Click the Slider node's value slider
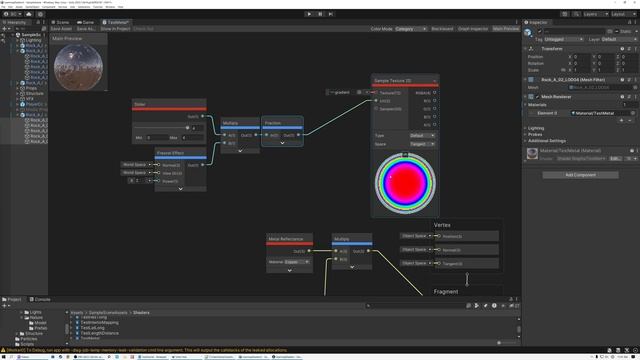640x360 pixels. click(161, 128)
